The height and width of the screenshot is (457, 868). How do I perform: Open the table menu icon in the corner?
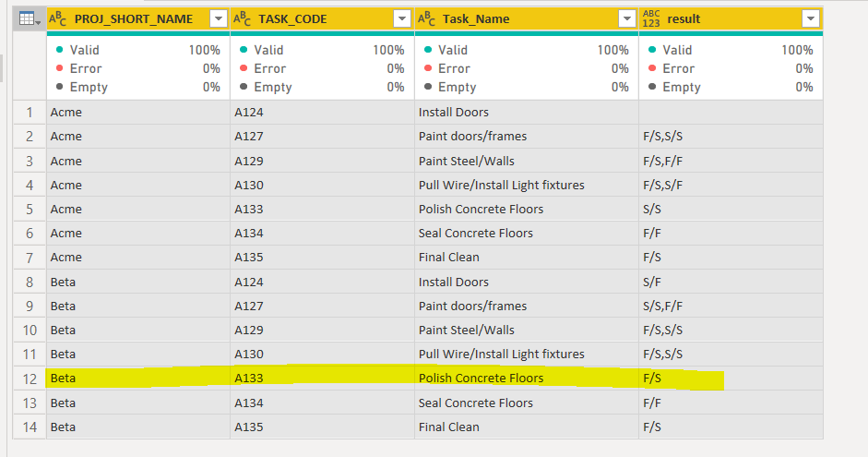(x=30, y=18)
